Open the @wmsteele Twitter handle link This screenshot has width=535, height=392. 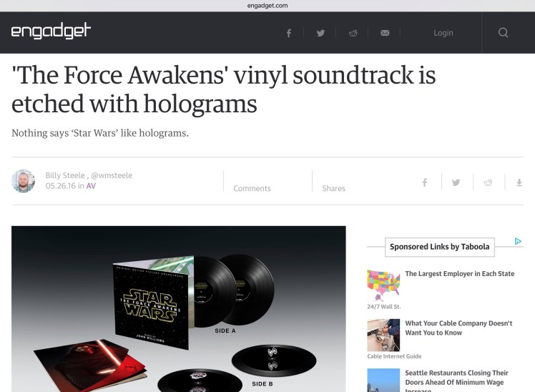click(112, 175)
